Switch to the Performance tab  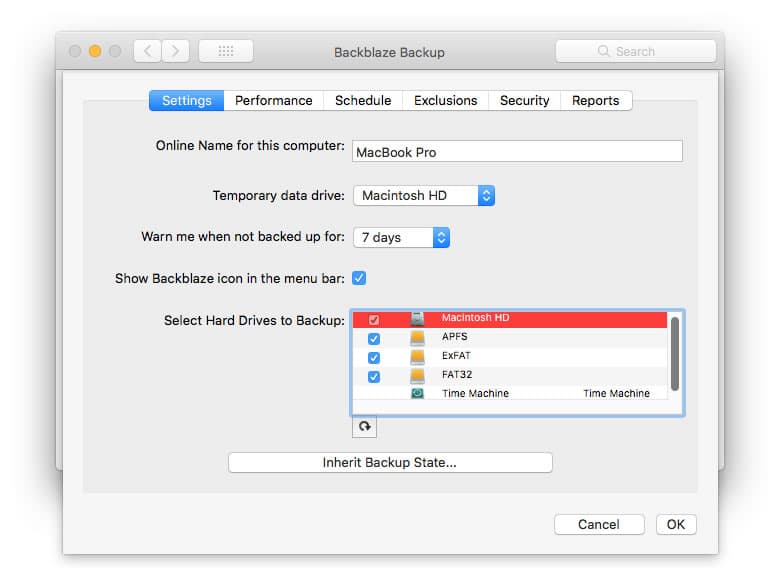[x=274, y=100]
